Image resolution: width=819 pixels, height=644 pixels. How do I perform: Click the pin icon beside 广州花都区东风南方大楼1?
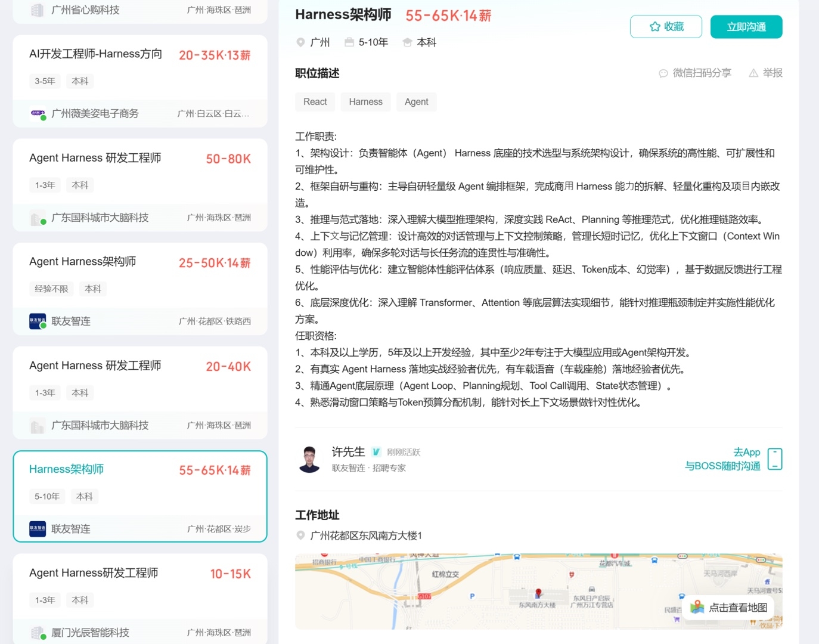[301, 535]
